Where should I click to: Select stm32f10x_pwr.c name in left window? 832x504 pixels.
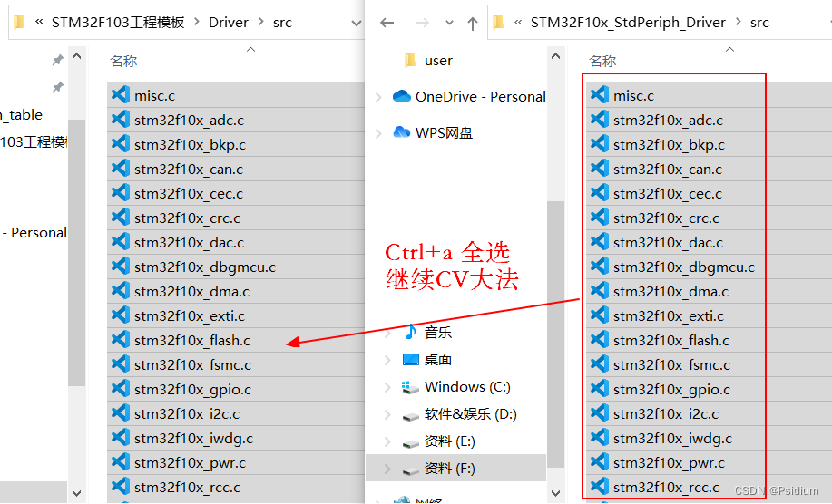[x=190, y=462]
